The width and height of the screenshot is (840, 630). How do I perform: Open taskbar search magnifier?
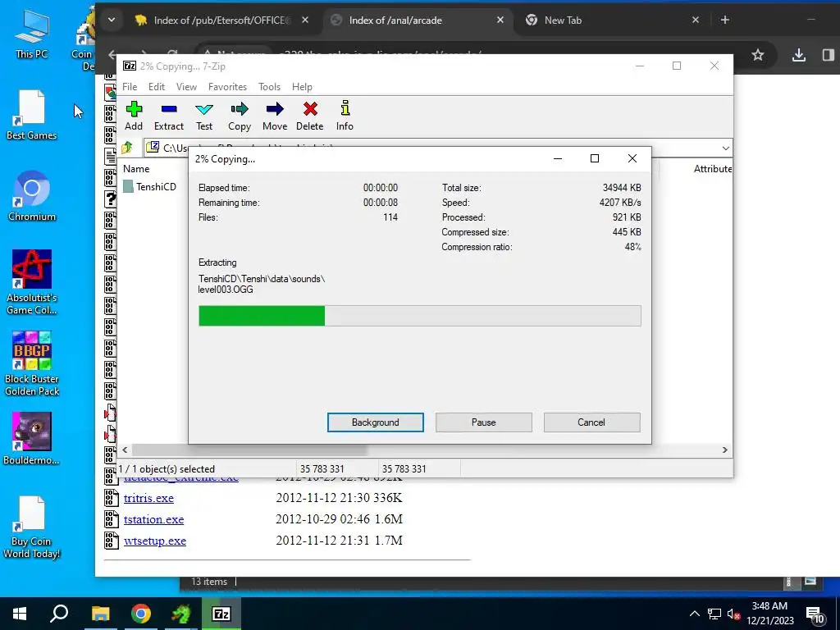point(59,614)
